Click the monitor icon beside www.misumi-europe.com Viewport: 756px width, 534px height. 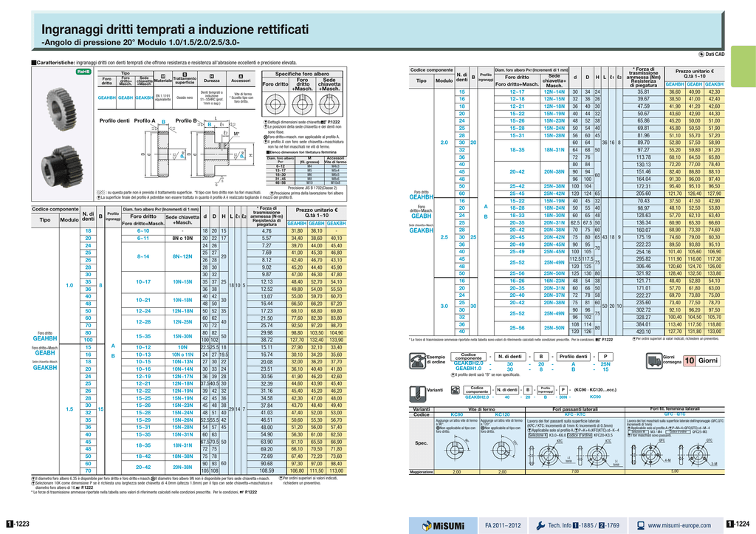coord(641,525)
